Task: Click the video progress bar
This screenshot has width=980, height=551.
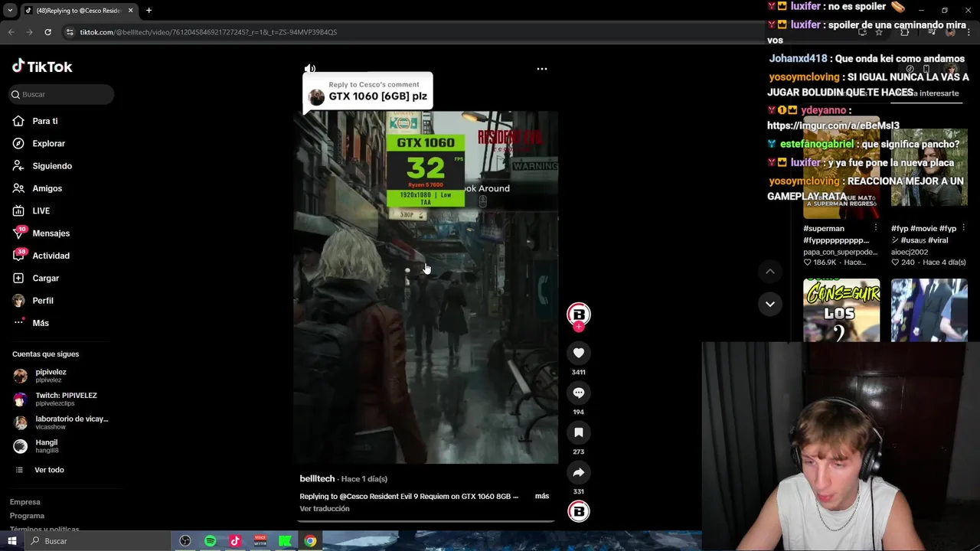Action: point(426,520)
